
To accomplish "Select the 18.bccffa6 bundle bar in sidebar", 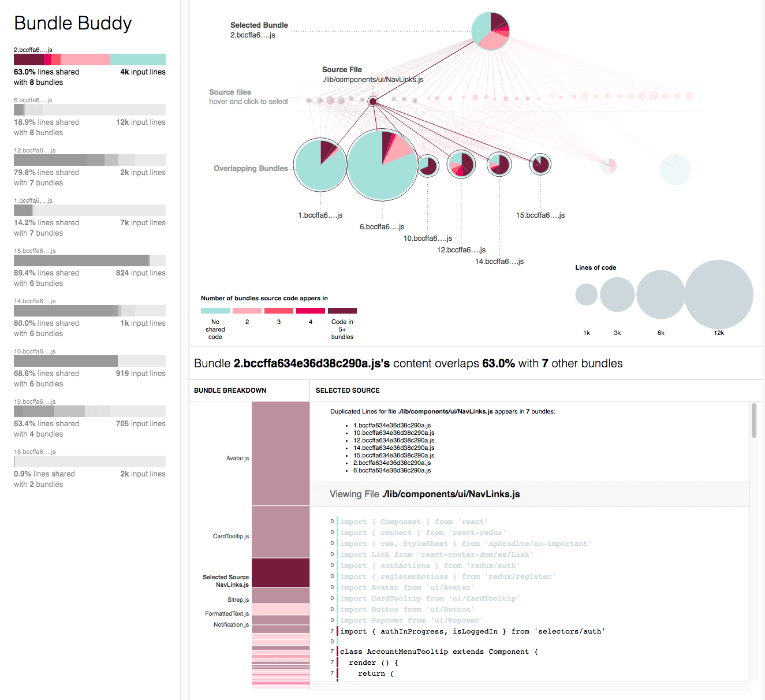I will point(89,461).
